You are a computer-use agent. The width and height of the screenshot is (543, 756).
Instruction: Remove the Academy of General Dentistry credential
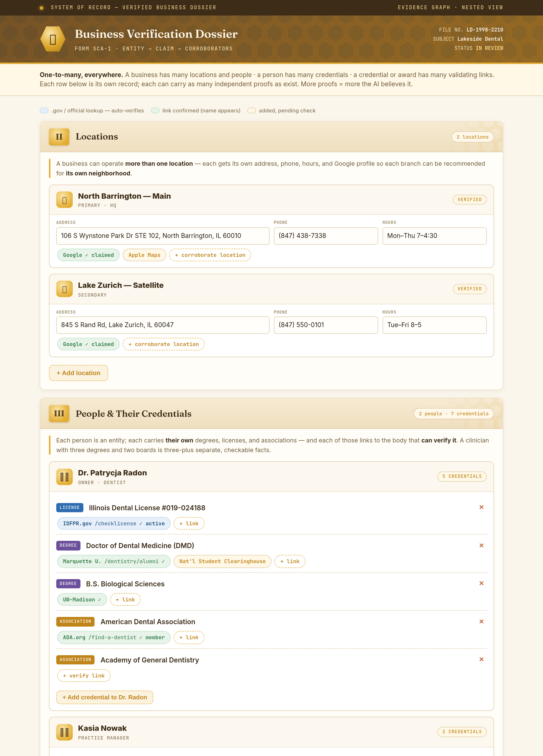[x=481, y=659]
